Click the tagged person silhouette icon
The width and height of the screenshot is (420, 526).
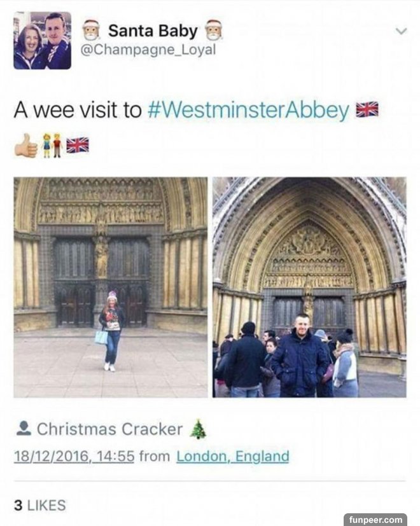[x=24, y=429]
